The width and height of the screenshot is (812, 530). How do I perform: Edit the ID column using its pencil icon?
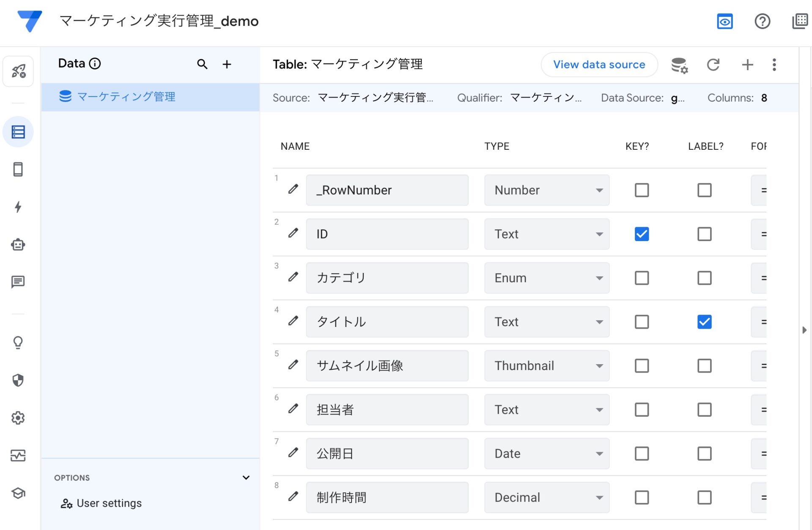point(293,233)
